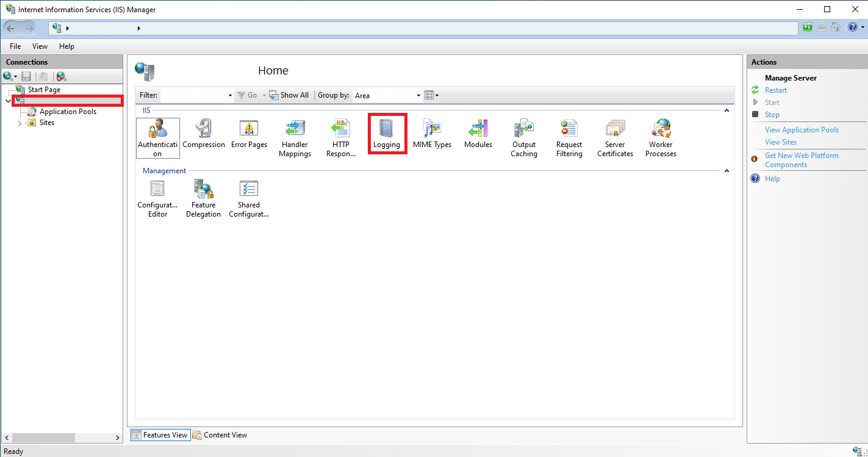The image size is (868, 457).
Task: Open Shared Configuration feature
Action: click(x=249, y=199)
